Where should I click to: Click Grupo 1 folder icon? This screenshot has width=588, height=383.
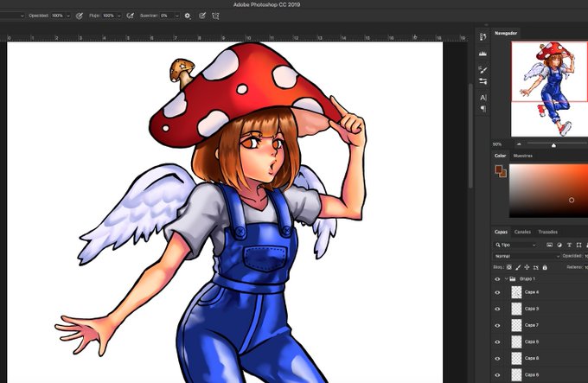pyautogui.click(x=513, y=278)
